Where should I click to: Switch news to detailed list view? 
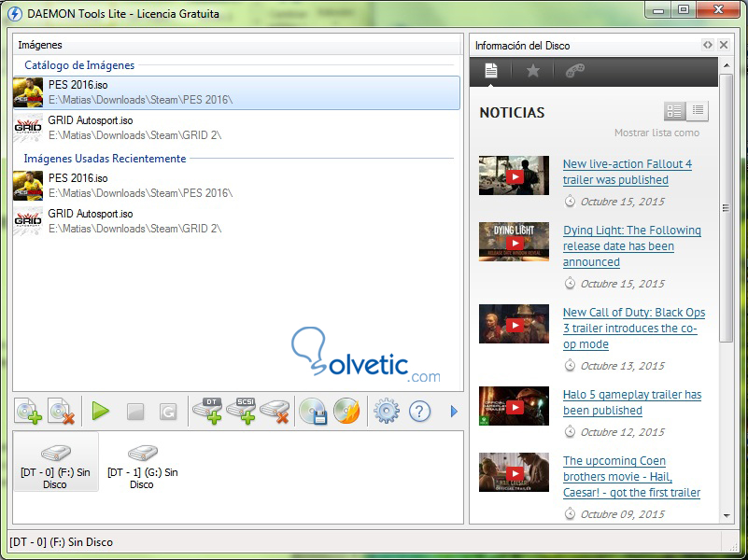(674, 111)
